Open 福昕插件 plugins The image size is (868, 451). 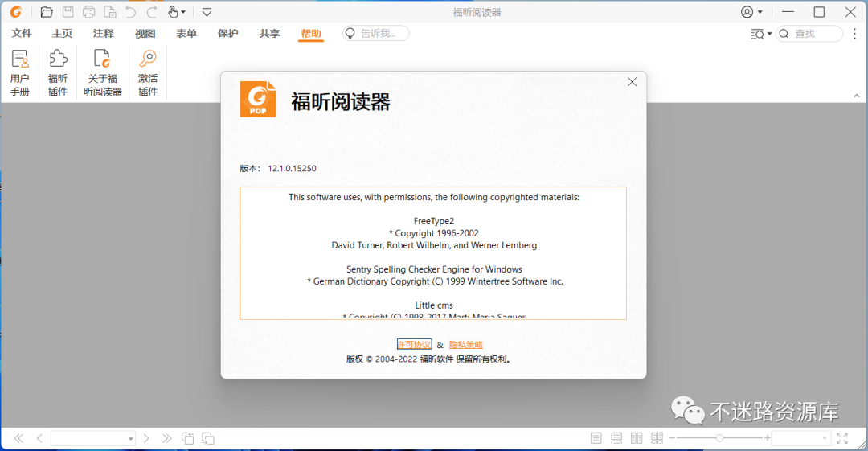[x=58, y=72]
